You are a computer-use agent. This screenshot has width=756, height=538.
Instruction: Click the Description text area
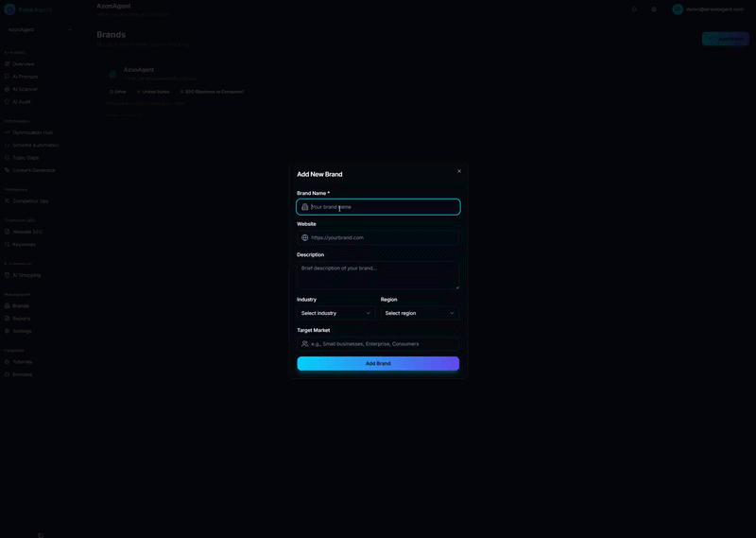click(x=378, y=275)
